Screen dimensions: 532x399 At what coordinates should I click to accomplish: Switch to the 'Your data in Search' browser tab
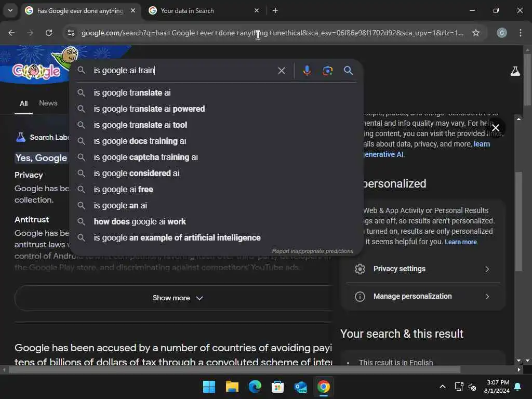[x=204, y=10]
